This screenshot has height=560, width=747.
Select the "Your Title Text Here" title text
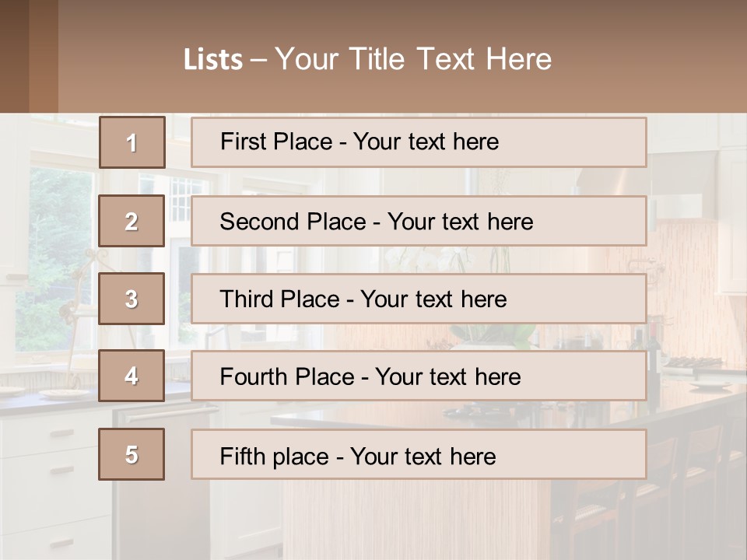pos(413,59)
